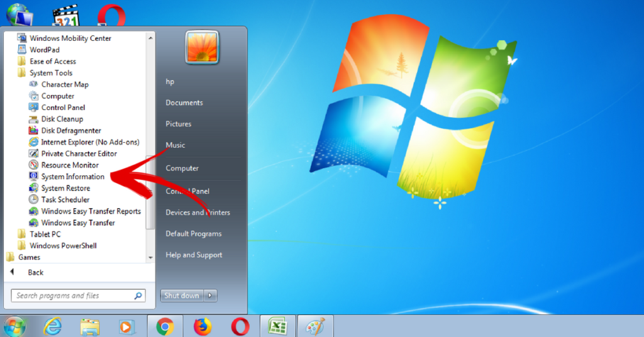Click the Windows Start orb

pyautogui.click(x=15, y=327)
